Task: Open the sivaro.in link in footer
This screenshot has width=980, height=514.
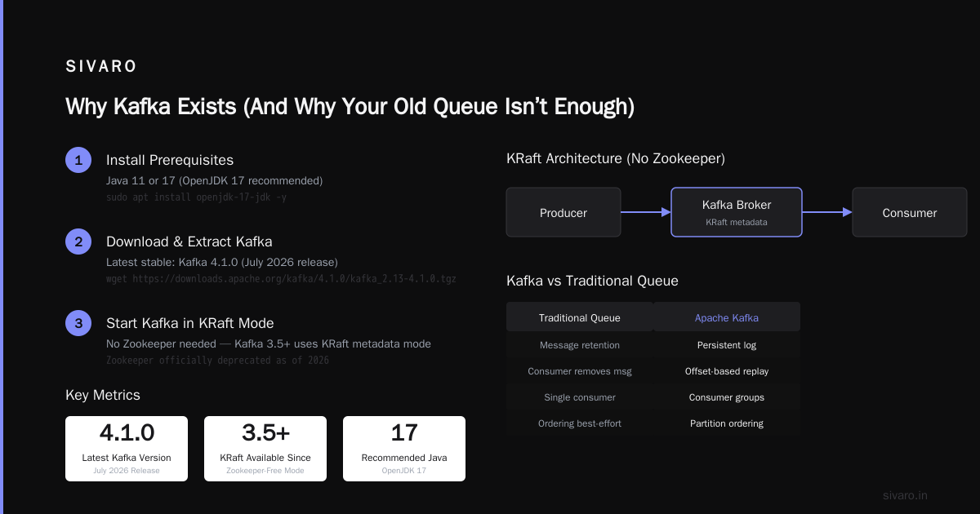Action: click(906, 495)
